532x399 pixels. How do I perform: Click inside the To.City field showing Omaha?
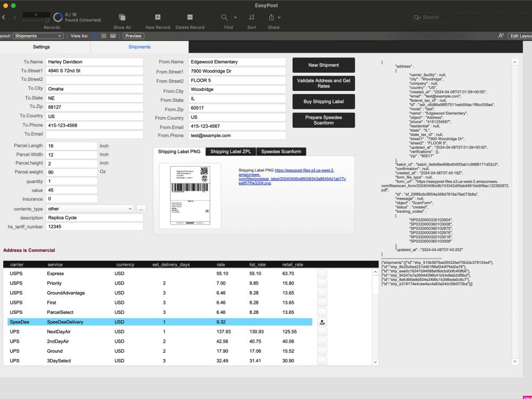click(x=94, y=89)
